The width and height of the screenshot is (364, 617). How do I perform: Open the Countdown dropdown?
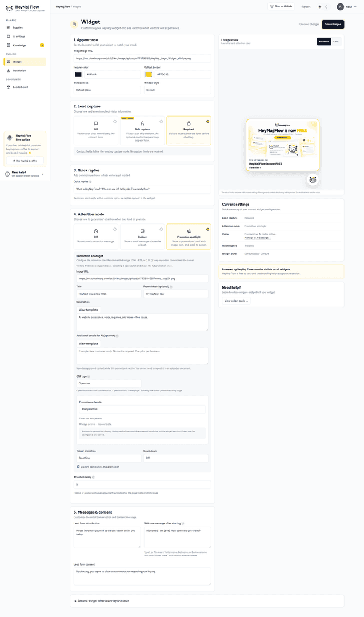[176, 458]
